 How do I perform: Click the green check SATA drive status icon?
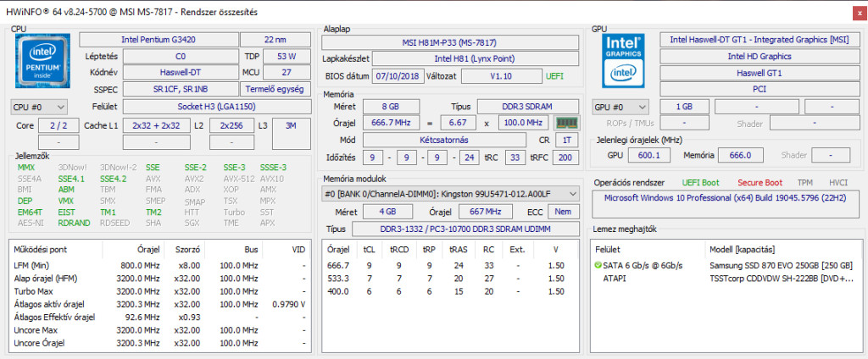pos(598,266)
